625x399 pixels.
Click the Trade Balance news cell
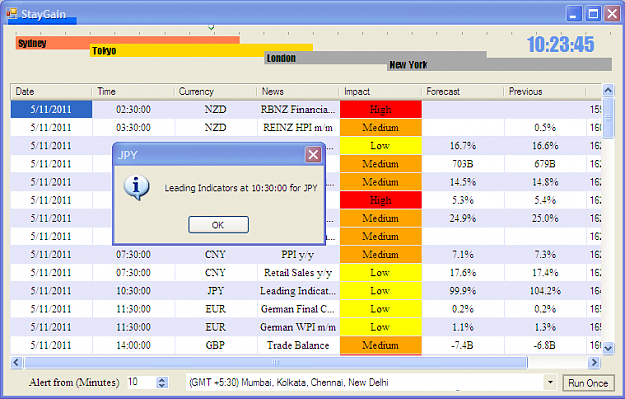[298, 345]
